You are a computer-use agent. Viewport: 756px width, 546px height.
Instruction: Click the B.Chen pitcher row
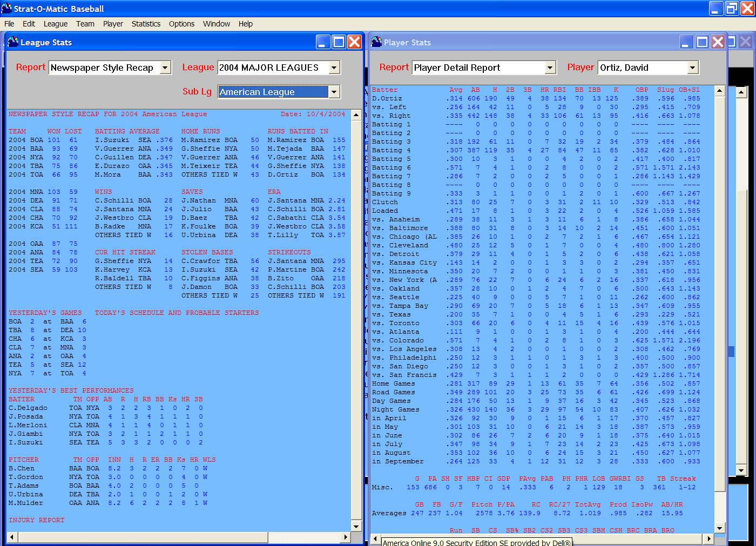click(x=108, y=468)
